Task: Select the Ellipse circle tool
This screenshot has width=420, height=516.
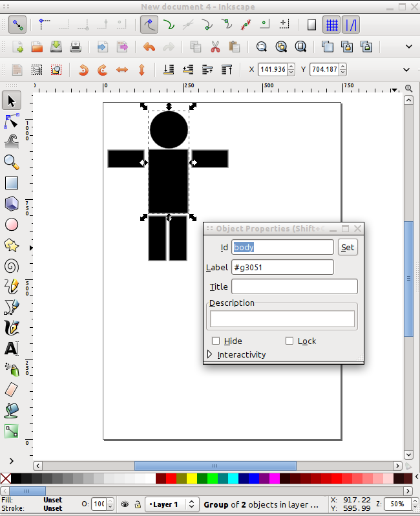Action: [12, 225]
